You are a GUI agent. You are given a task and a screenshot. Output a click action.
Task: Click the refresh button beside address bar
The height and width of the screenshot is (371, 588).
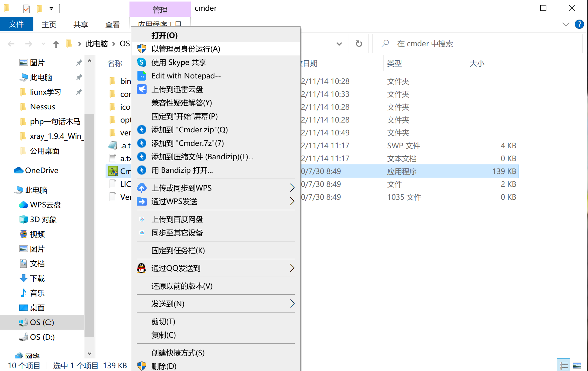[359, 44]
